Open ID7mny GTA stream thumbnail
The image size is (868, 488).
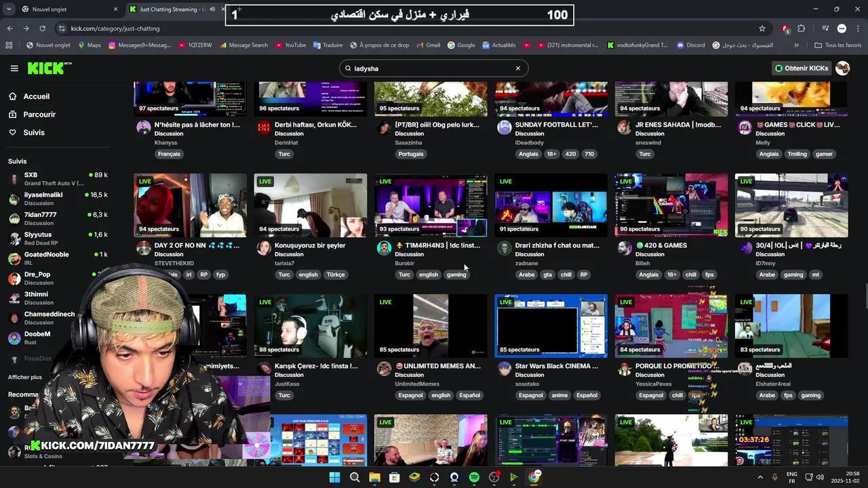coord(791,205)
